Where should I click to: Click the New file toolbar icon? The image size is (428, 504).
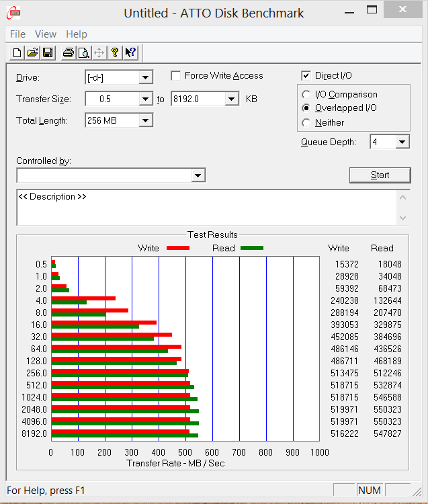click(x=17, y=52)
